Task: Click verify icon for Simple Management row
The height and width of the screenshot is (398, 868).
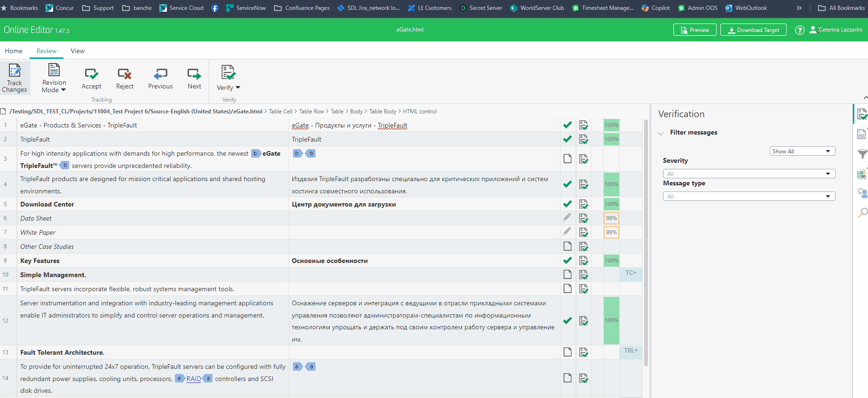Action: [x=584, y=275]
